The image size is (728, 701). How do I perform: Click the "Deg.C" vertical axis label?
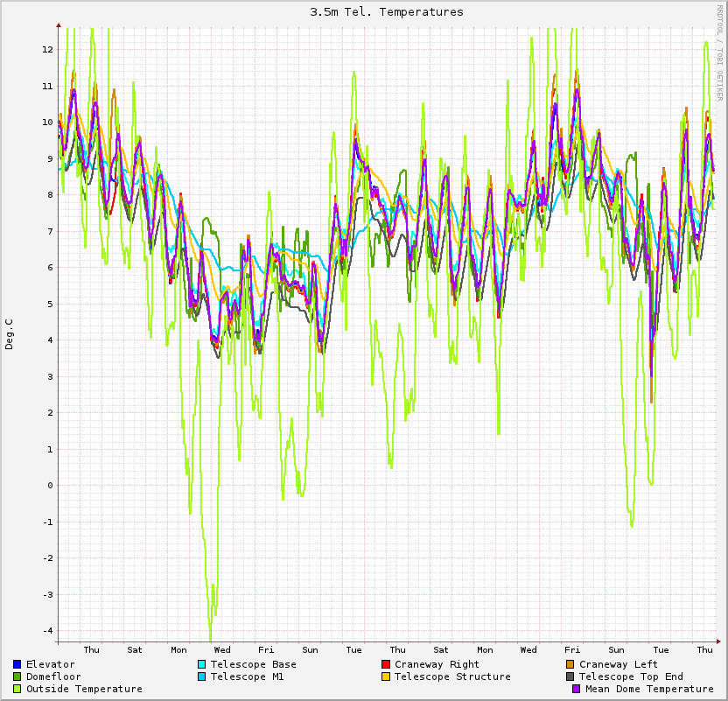[x=10, y=333]
